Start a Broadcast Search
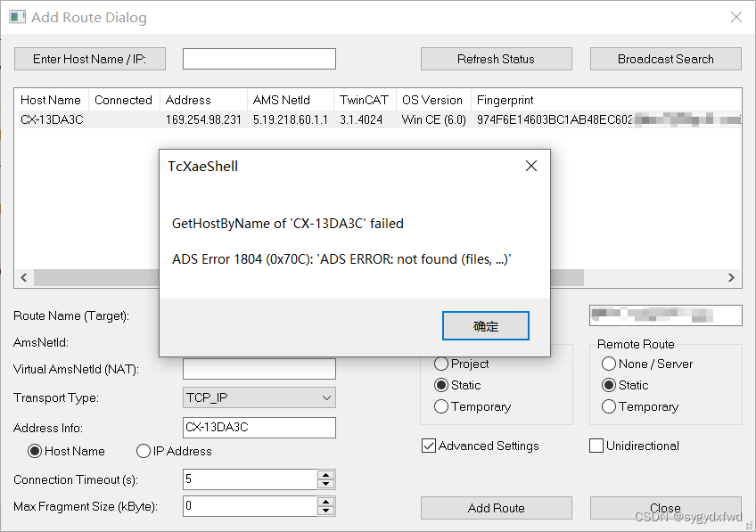 tap(665, 59)
